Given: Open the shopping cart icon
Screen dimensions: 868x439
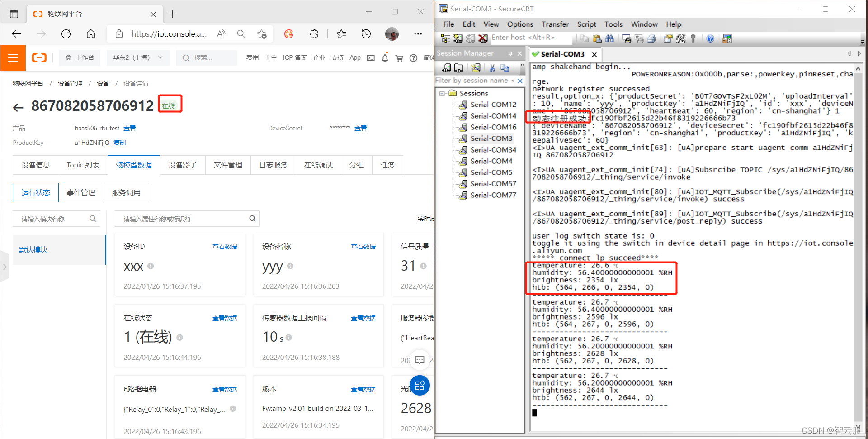Looking at the screenshot, I should coord(399,58).
